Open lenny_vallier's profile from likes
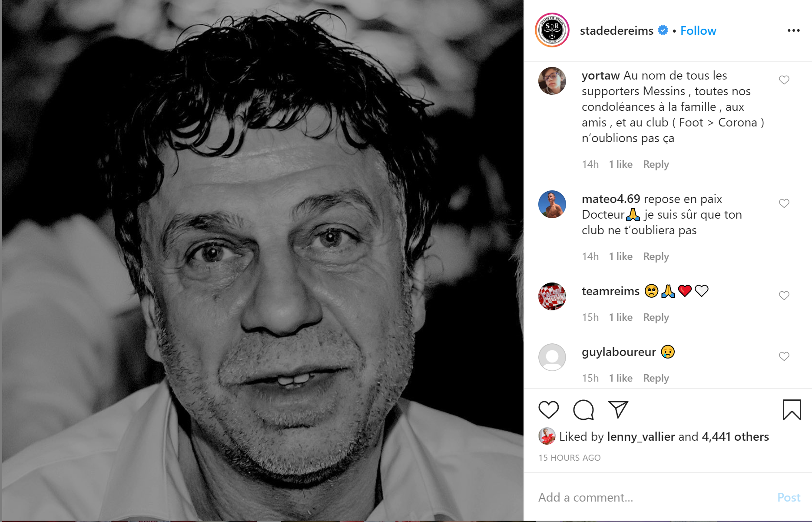812x522 pixels. [641, 436]
